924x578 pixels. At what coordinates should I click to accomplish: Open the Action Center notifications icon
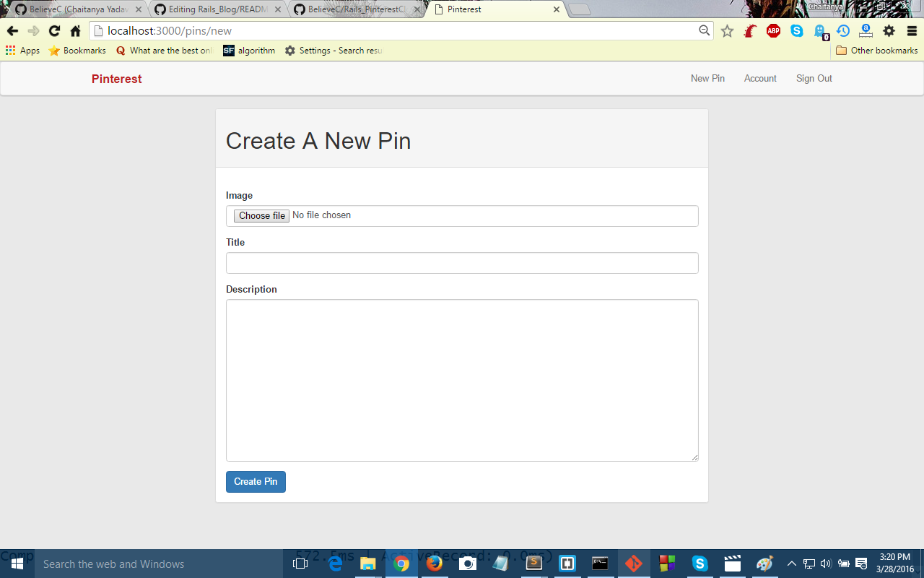click(861, 564)
